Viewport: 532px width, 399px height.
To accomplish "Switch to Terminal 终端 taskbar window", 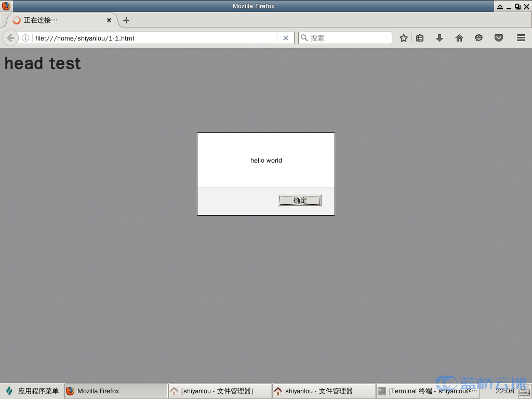I will [428, 391].
